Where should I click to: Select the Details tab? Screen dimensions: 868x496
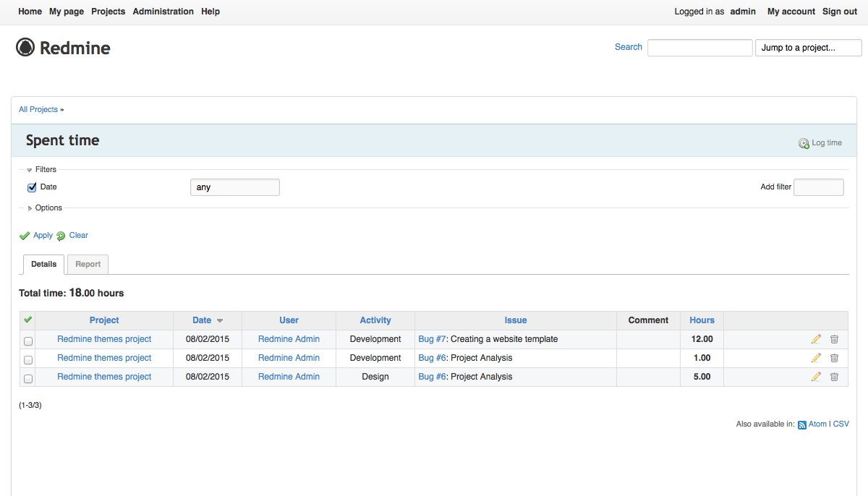pyautogui.click(x=44, y=265)
